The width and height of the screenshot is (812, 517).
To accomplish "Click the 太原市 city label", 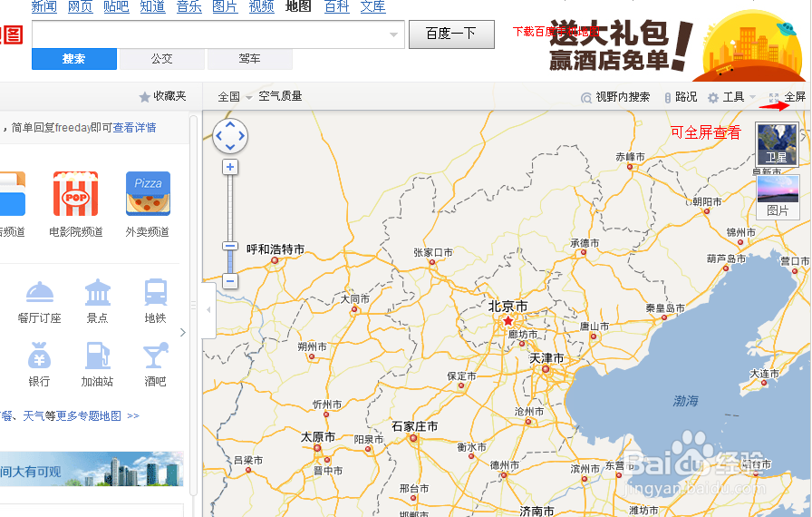I will pos(318,436).
